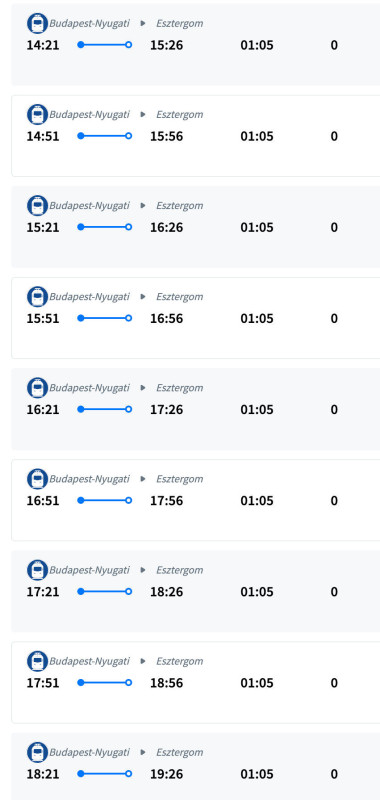Screen dimensions: 380x800
Task: Select the trip arriving at 17:56
Action: click(195, 500)
